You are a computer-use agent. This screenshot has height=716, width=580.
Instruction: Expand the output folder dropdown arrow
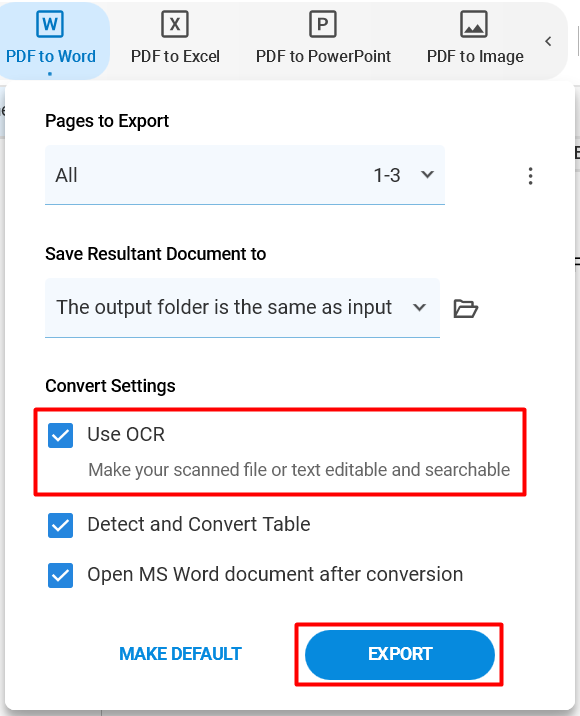[420, 307]
